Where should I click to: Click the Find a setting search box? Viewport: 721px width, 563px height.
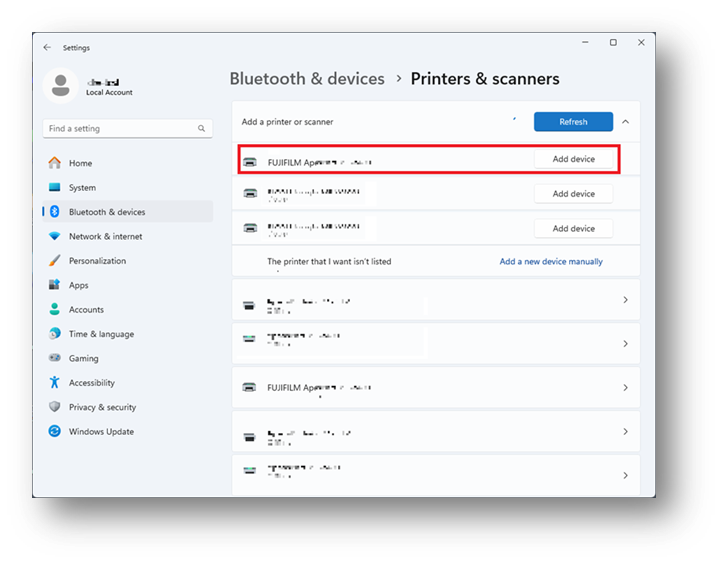click(x=120, y=129)
